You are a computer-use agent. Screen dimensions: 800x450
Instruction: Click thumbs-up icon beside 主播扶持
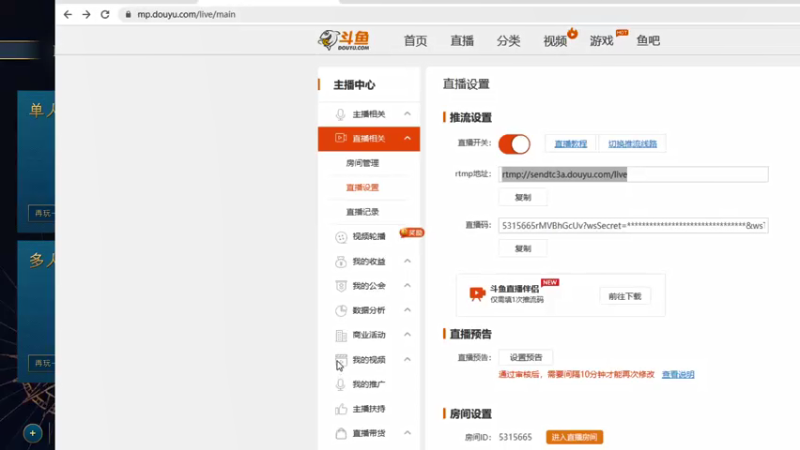(x=341, y=409)
